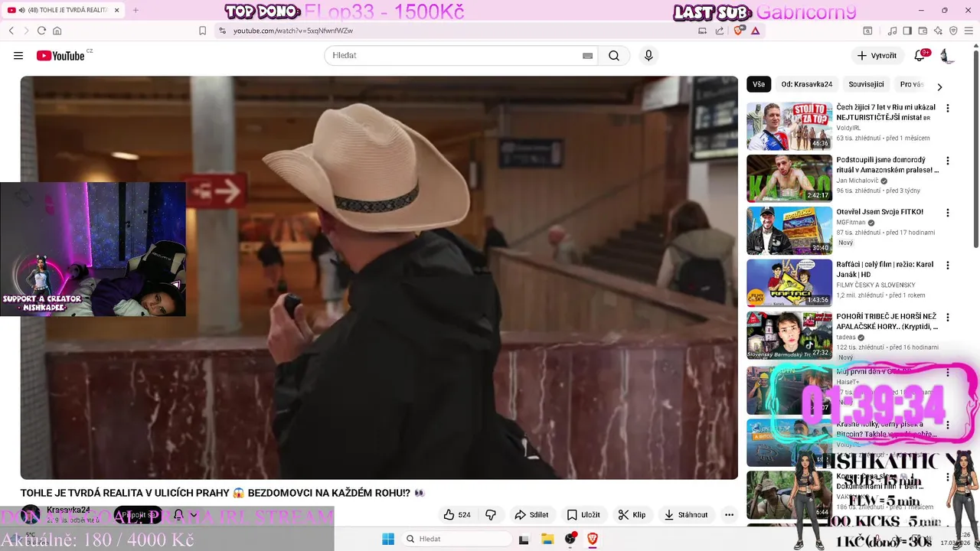
Task: Select the Vše filter chip
Action: pos(759,84)
